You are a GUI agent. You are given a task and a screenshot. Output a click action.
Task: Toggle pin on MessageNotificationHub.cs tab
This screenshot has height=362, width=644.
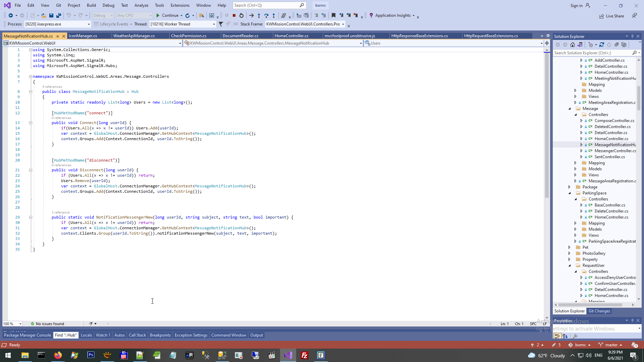[x=58, y=36]
